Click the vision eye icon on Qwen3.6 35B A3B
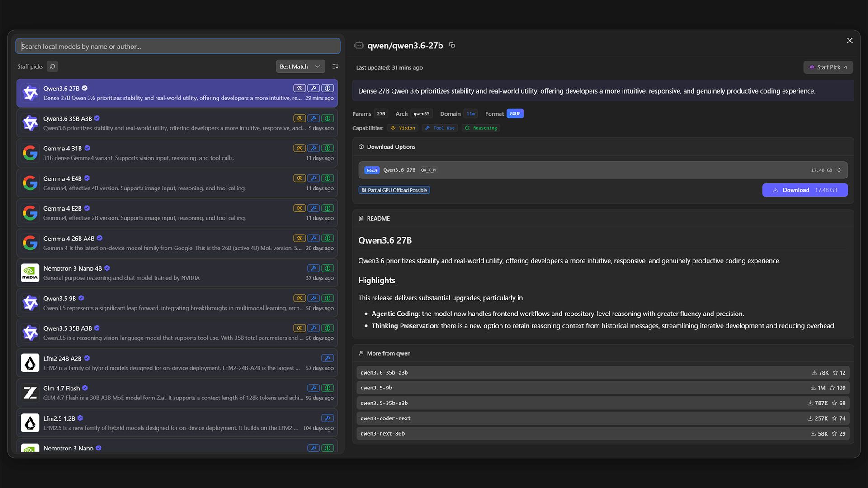868x488 pixels. [299, 118]
